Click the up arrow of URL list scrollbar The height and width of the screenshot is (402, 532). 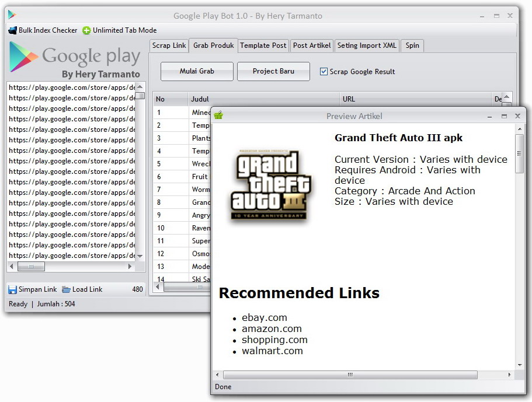[140, 87]
